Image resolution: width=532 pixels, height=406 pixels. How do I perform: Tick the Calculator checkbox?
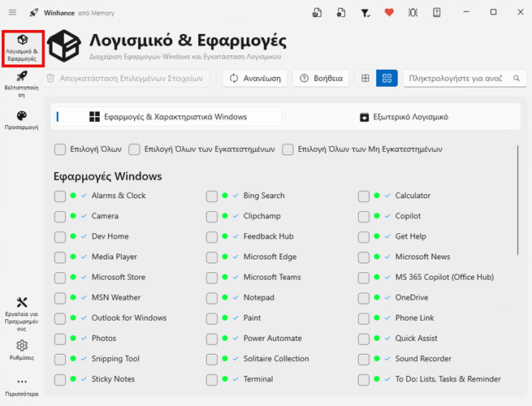click(x=364, y=196)
